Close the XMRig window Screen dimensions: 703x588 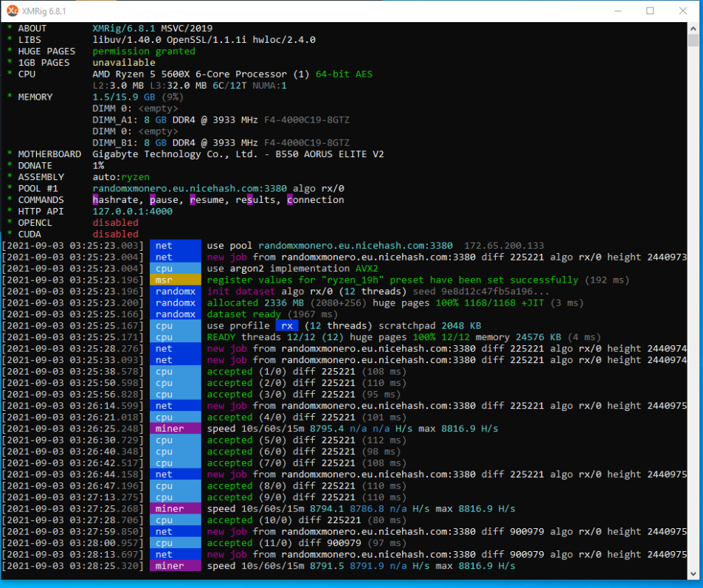coord(683,11)
